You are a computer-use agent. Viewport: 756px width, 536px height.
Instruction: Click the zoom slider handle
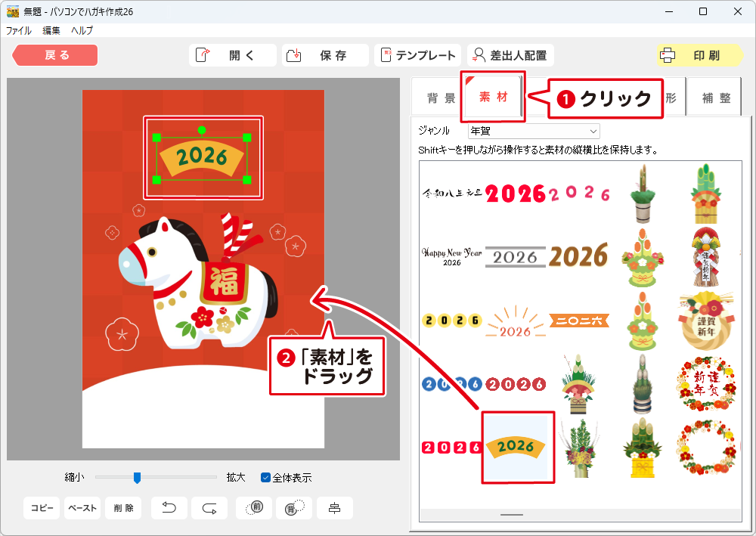coord(137,477)
